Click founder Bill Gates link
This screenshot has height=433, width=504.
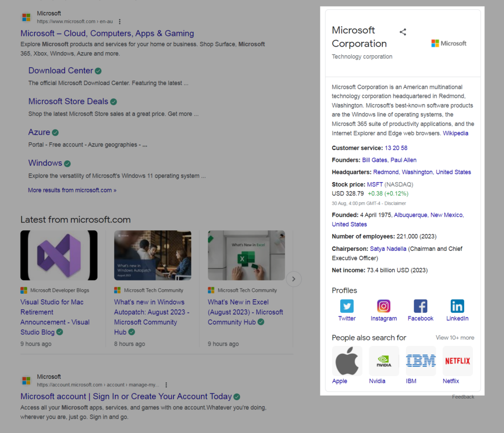point(375,160)
